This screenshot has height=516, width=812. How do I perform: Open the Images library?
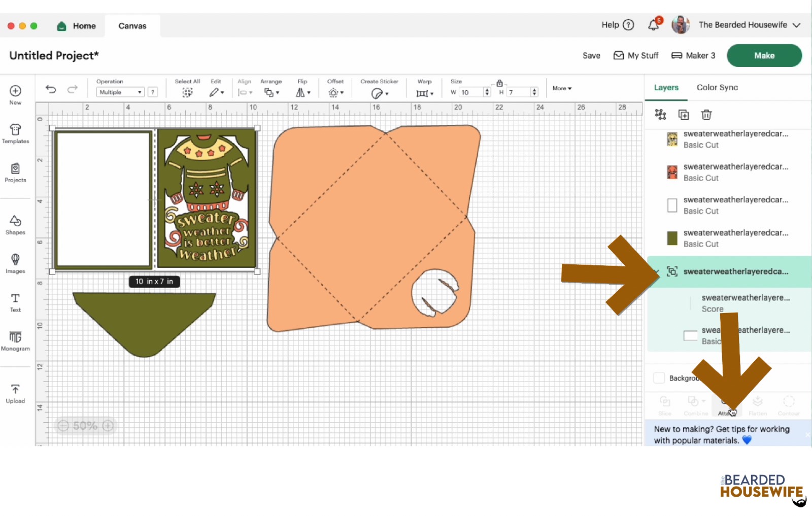tap(15, 263)
